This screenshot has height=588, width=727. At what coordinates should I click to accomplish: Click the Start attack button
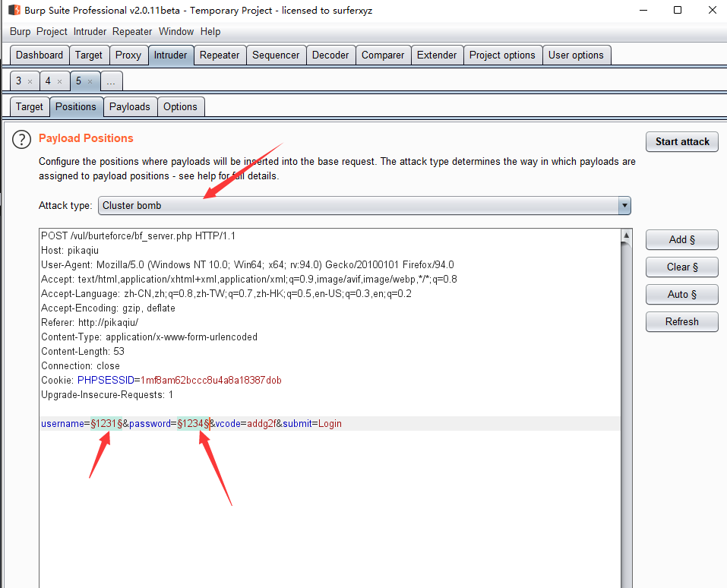tap(682, 142)
